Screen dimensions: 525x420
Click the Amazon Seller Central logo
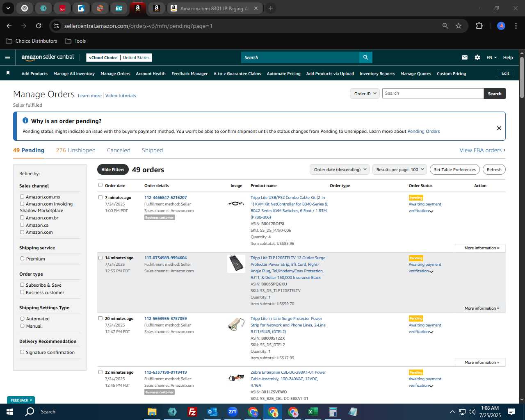point(48,57)
